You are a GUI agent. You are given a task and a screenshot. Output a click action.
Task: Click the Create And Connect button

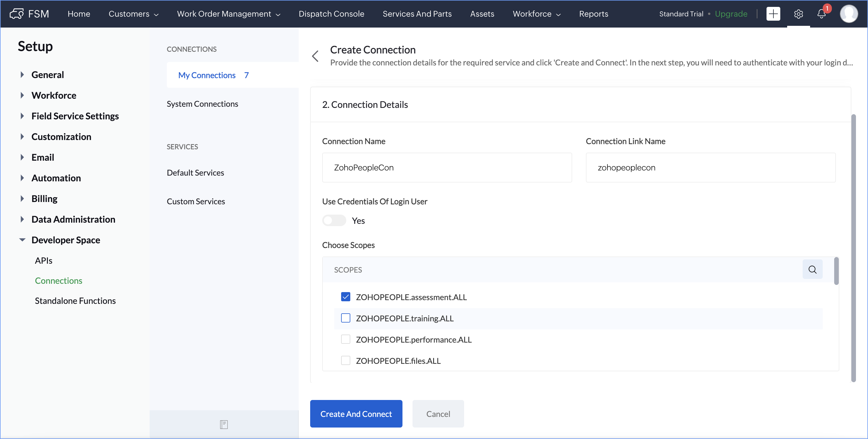click(x=356, y=414)
